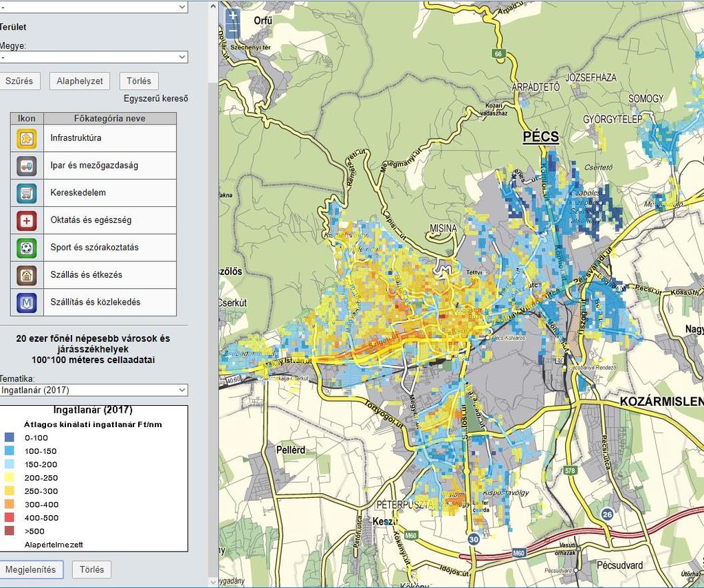Open the Tematika Ingatlanár (2017) dropdown
The height and width of the screenshot is (588, 704).
pyautogui.click(x=93, y=390)
